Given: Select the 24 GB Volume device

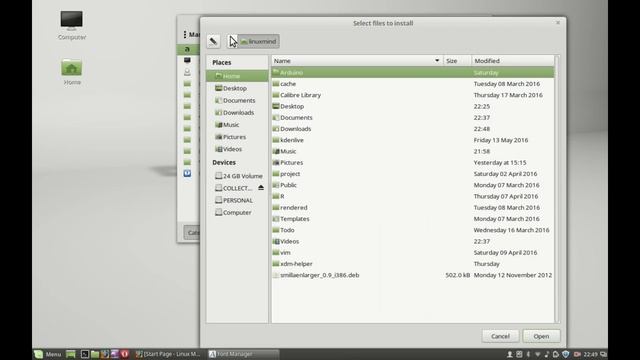Looking at the screenshot, I should tap(237, 176).
